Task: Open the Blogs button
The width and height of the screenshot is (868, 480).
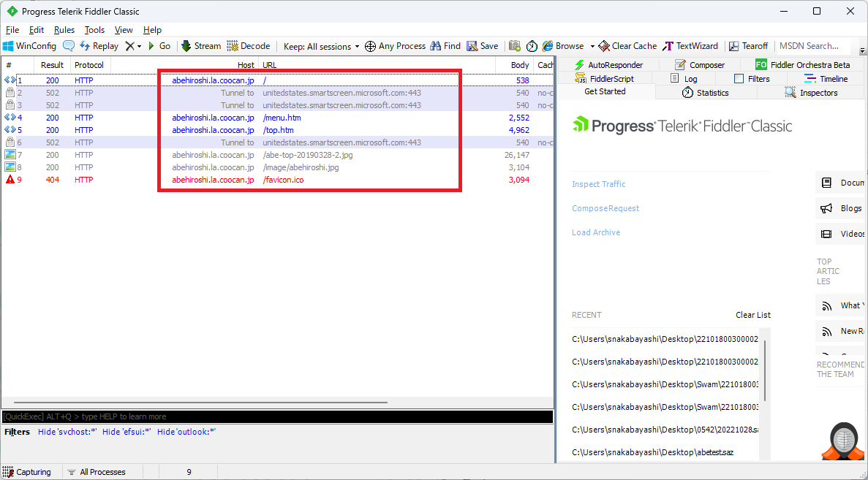Action: [x=841, y=208]
